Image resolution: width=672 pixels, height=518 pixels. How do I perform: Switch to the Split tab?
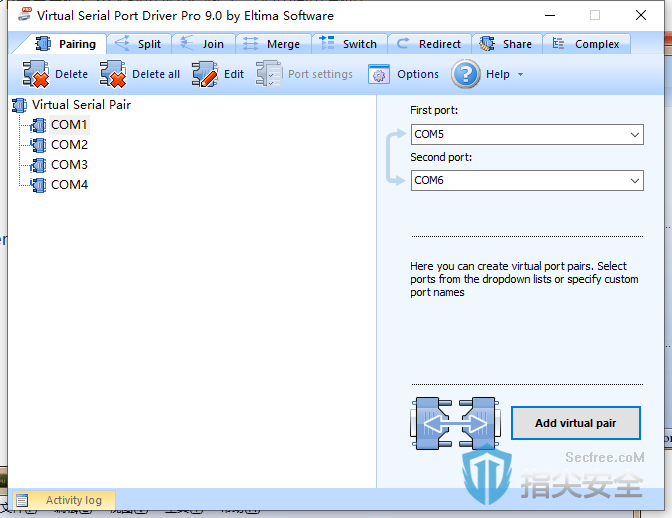(x=139, y=44)
